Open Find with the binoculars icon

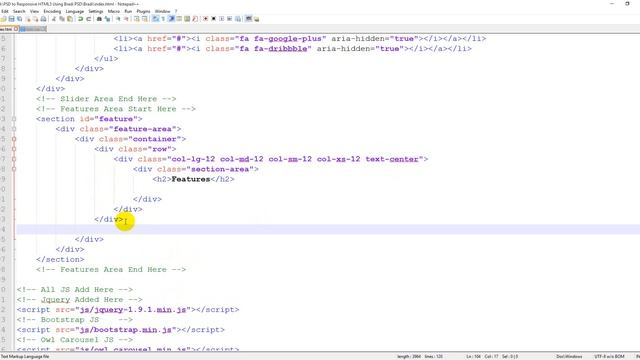click(99, 19)
